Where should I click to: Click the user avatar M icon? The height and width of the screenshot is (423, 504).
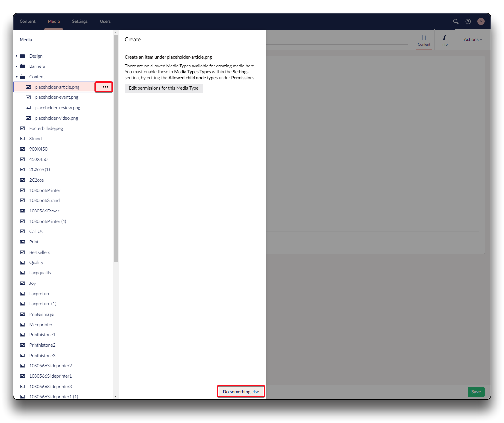coord(481,22)
